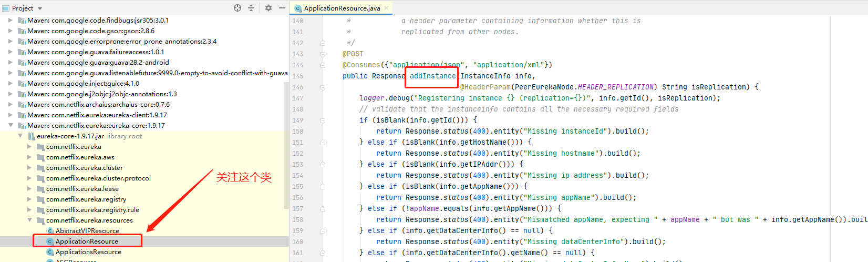Click the locate opened file crosshair icon
The width and height of the screenshot is (868, 262).
coord(237,8)
